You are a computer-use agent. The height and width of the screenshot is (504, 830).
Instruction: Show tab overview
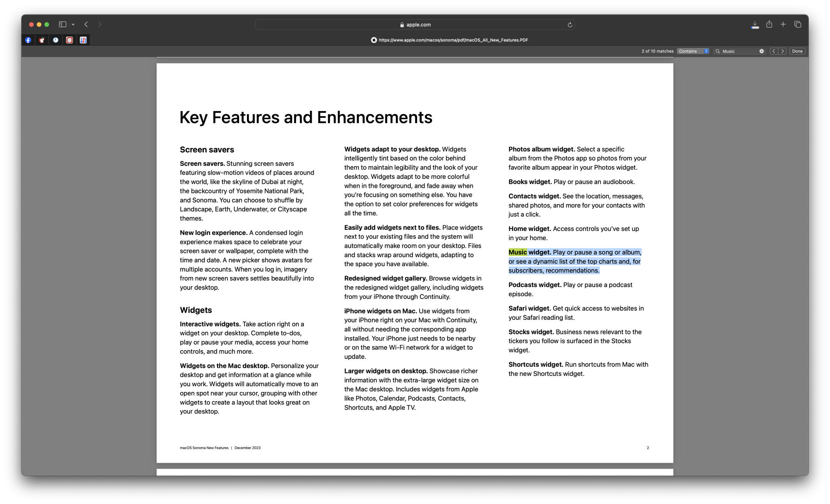798,24
